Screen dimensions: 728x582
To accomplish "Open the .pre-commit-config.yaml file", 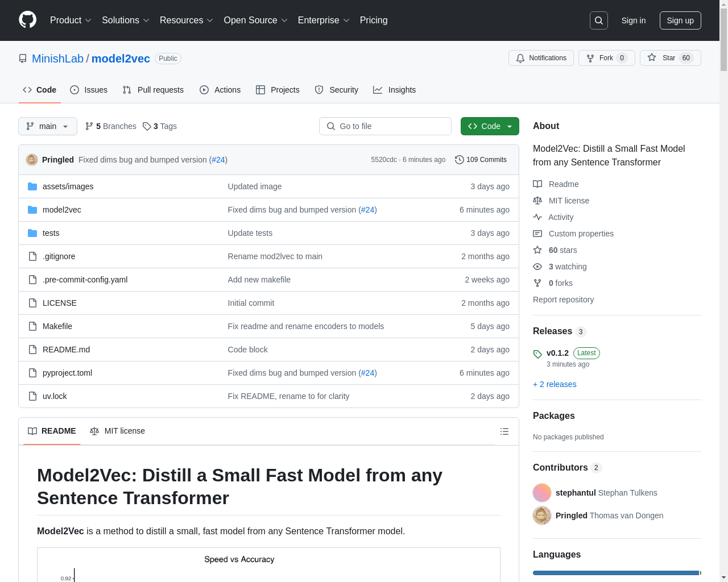I will click(x=85, y=280).
